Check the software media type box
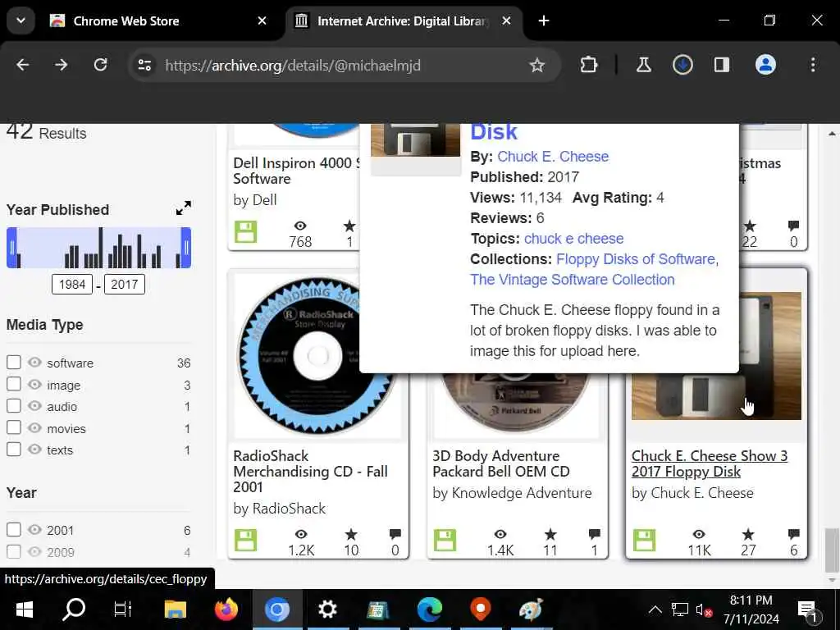 (x=14, y=363)
